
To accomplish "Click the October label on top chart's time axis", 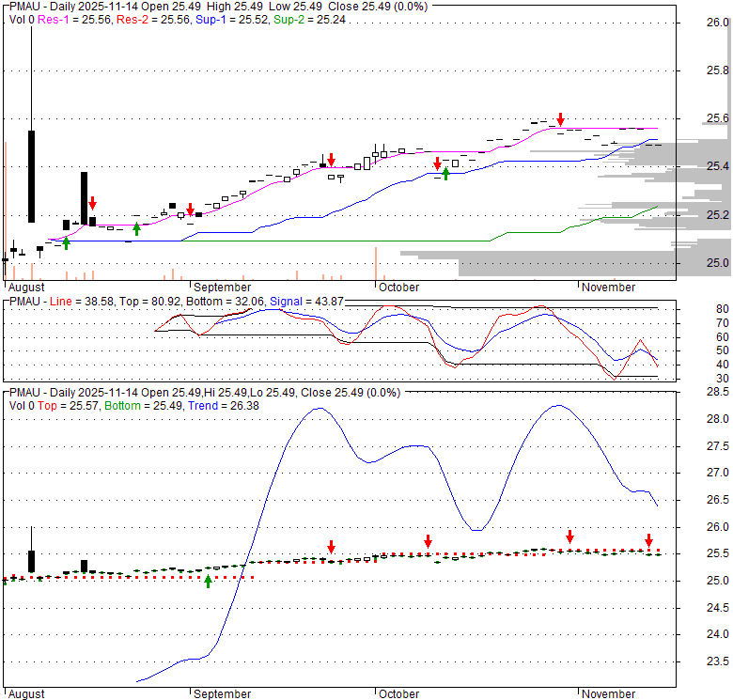I will 398,287.
